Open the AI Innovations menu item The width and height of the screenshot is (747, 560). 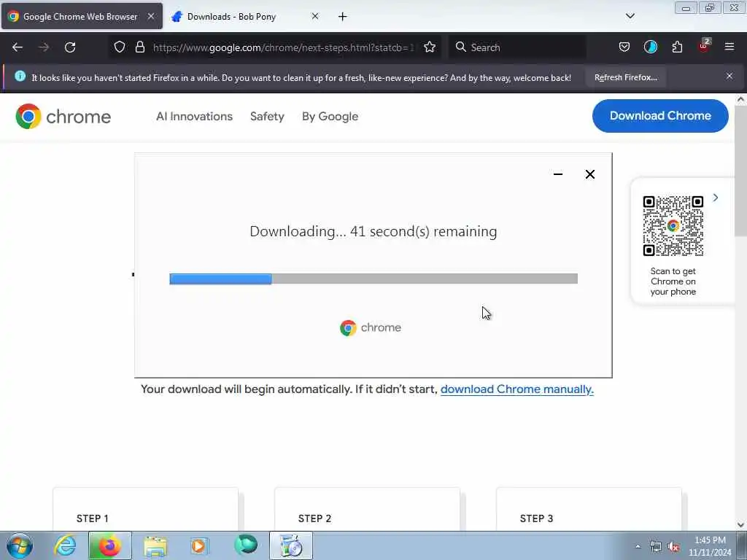pyautogui.click(x=194, y=116)
